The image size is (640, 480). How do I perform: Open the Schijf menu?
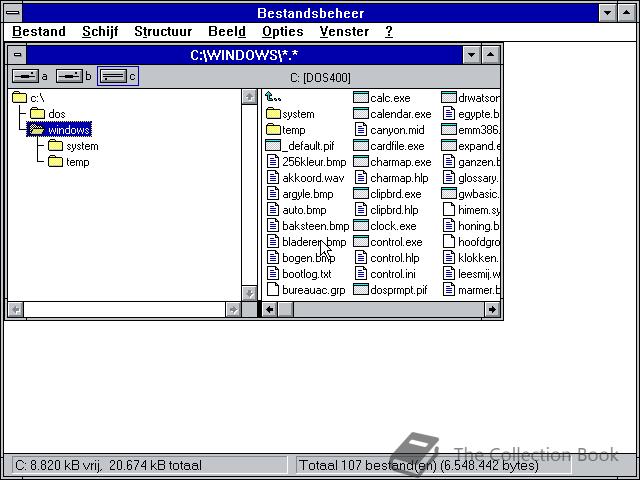pos(100,31)
